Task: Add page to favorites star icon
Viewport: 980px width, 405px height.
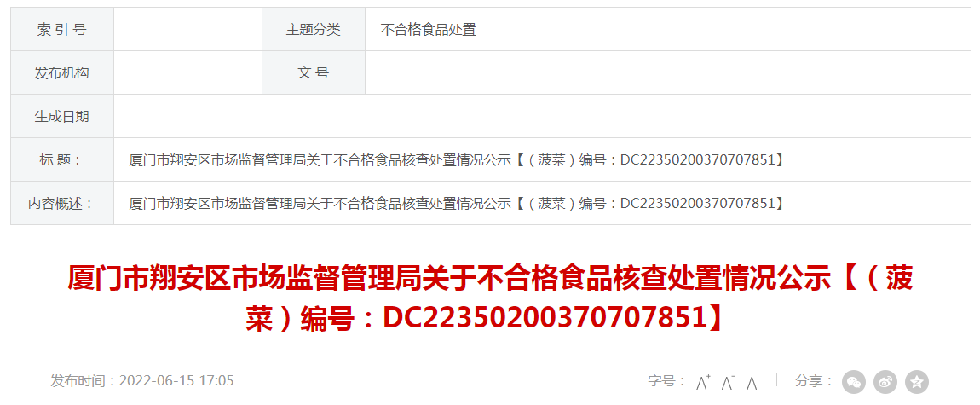Action: [x=917, y=382]
